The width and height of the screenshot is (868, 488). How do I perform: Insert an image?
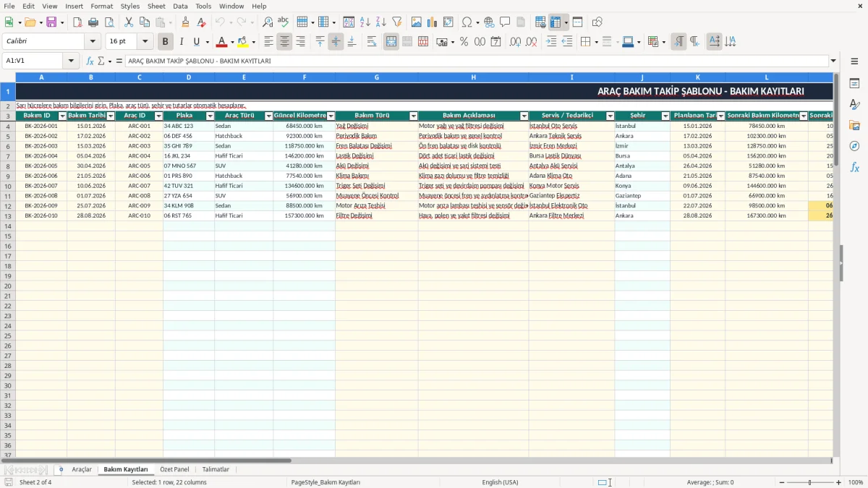point(417,22)
